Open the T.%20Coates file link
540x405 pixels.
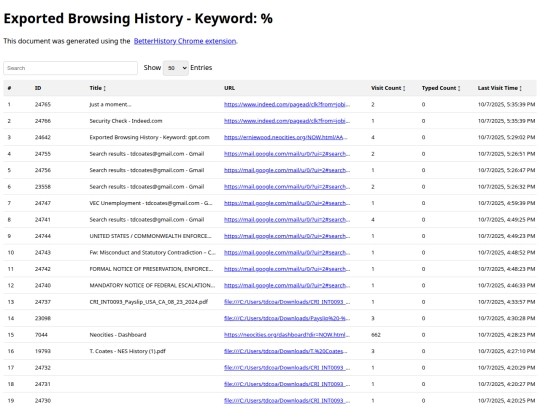click(x=285, y=351)
